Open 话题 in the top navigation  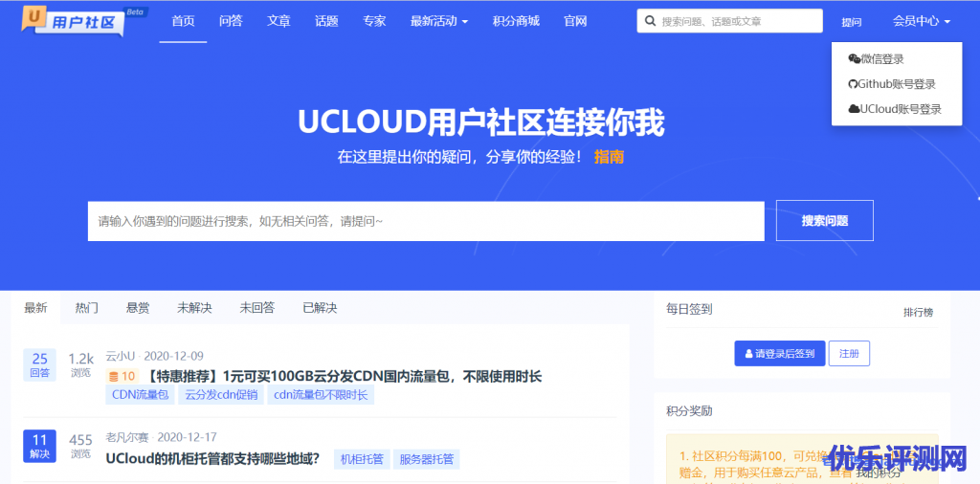pyautogui.click(x=327, y=21)
